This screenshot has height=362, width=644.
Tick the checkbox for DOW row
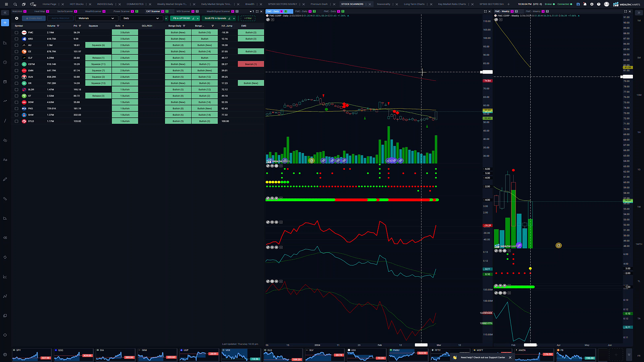16,102
